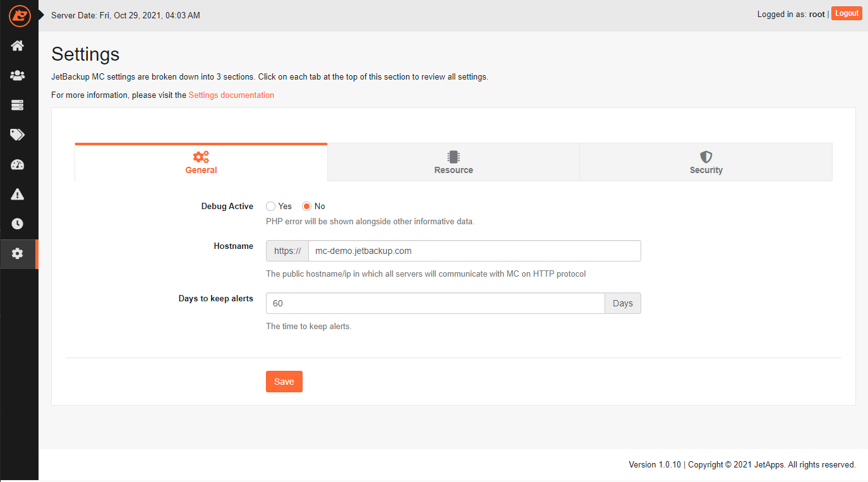Click the Security tab shield icon

(x=706, y=157)
